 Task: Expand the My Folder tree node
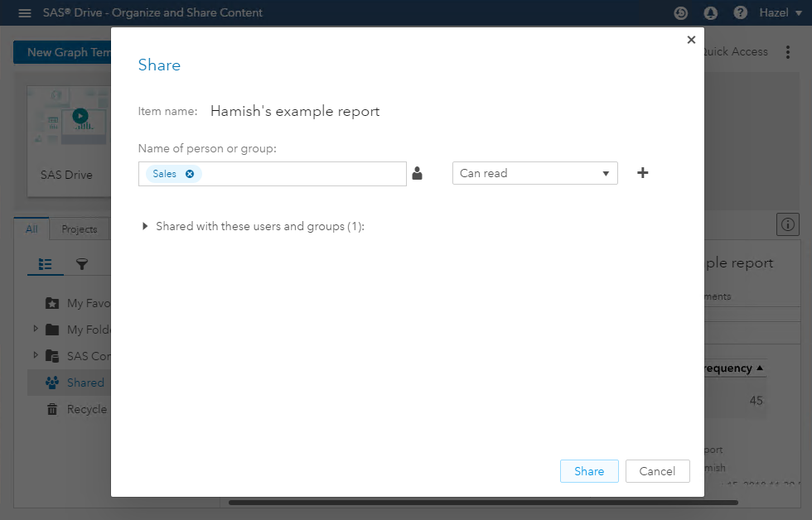[x=36, y=329]
